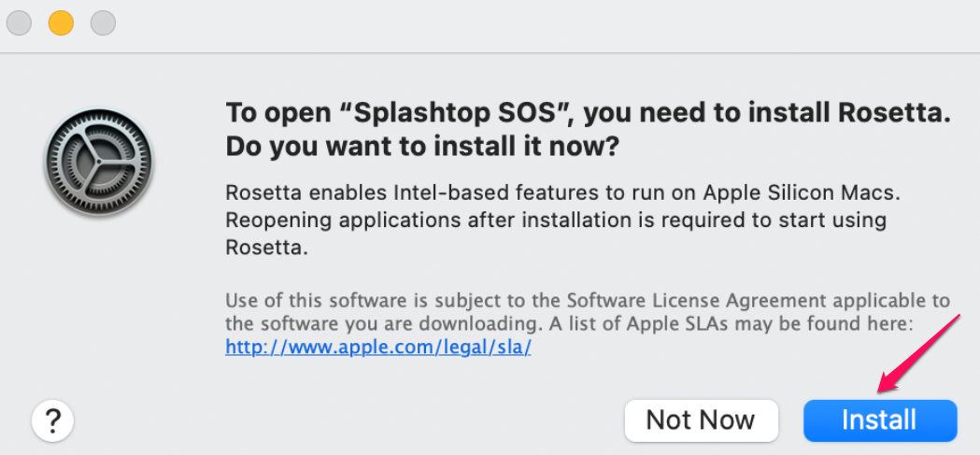Open the apple.com/legal/sla link
The width and height of the screenshot is (980, 455).
tap(378, 347)
